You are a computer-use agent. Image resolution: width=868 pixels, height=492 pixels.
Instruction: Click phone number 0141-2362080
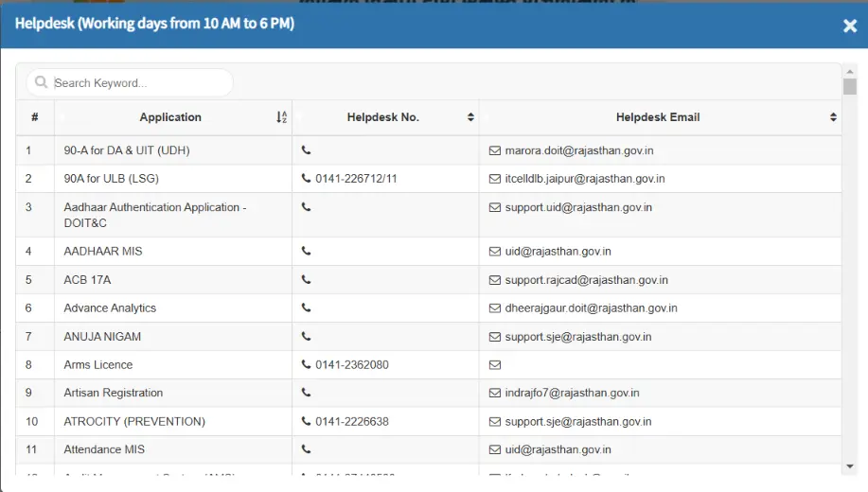coord(351,365)
